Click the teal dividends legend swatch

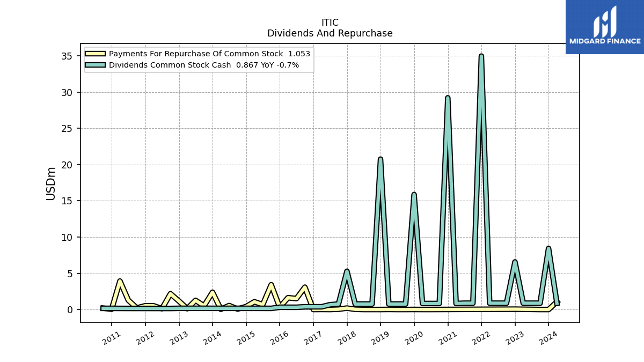click(96, 65)
